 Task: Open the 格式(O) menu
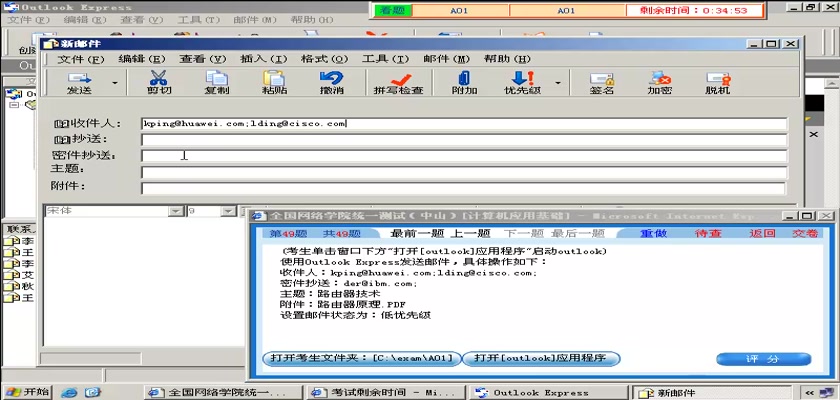(325, 59)
